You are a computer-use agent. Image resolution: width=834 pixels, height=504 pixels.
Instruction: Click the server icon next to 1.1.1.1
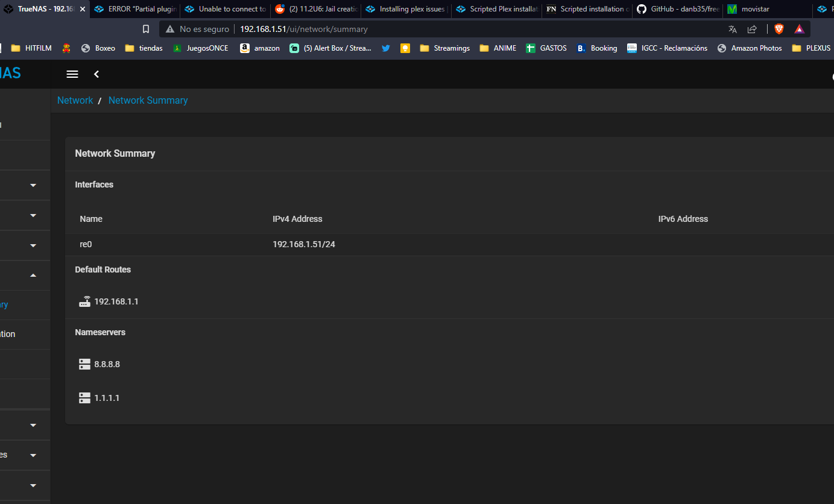tap(84, 398)
